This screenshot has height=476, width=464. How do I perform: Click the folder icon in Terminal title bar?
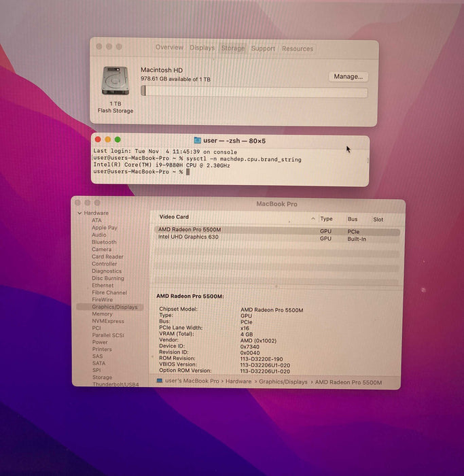197,140
